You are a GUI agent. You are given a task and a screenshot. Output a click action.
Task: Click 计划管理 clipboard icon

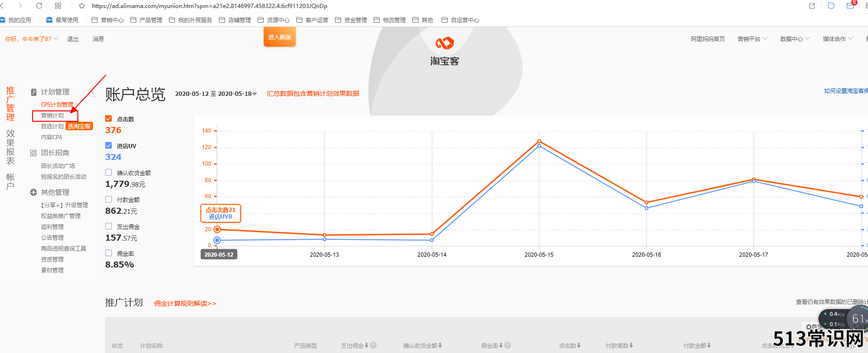tap(33, 92)
